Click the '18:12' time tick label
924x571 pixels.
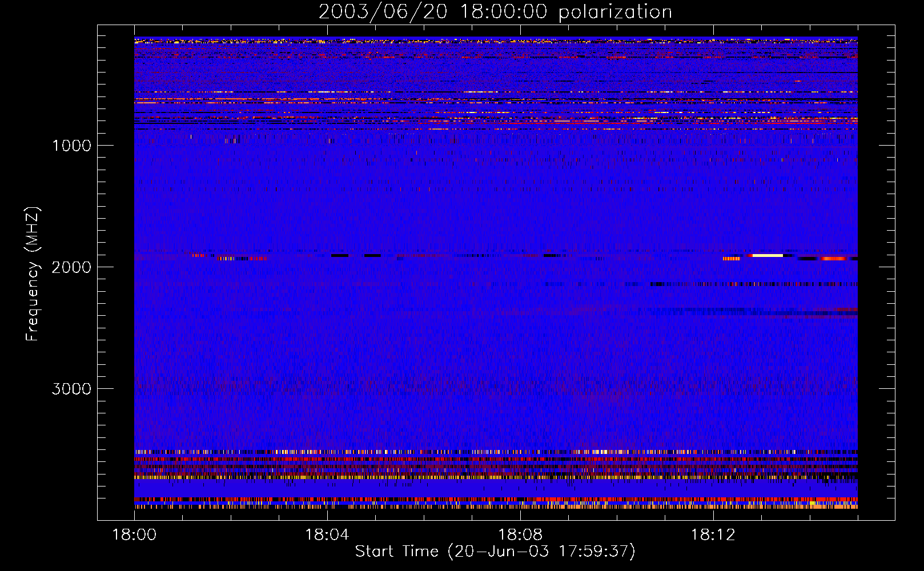pyautogui.click(x=713, y=535)
